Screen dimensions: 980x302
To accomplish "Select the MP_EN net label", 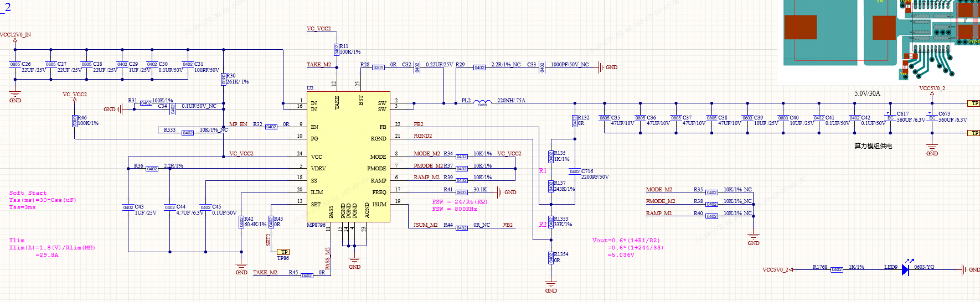I will click(x=238, y=124).
